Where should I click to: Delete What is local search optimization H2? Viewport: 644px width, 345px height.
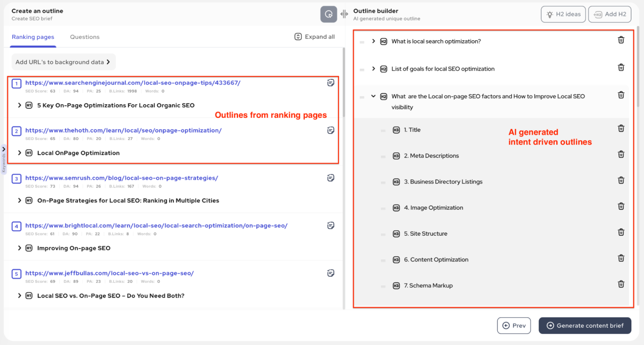click(x=621, y=40)
